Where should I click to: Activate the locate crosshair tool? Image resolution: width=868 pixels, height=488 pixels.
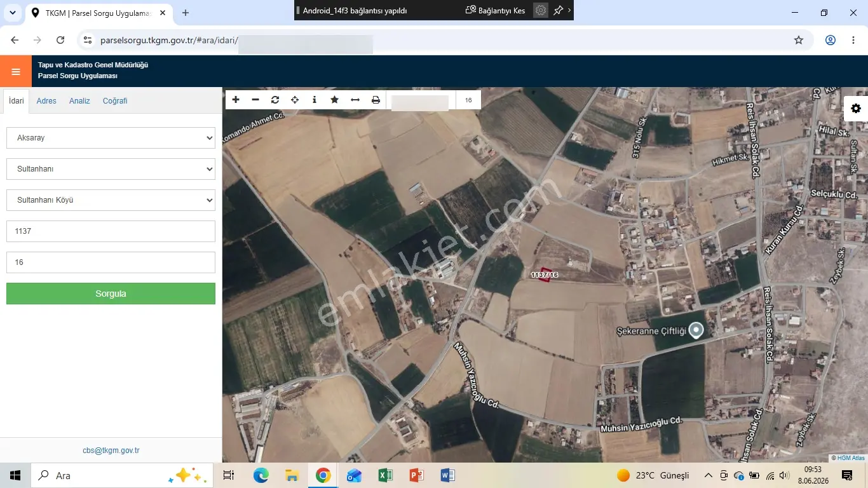coord(295,100)
